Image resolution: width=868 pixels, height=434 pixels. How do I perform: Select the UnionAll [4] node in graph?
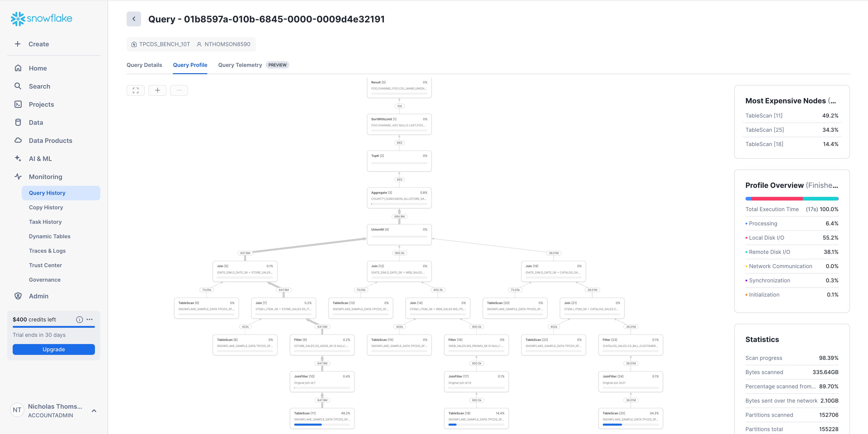(399, 234)
